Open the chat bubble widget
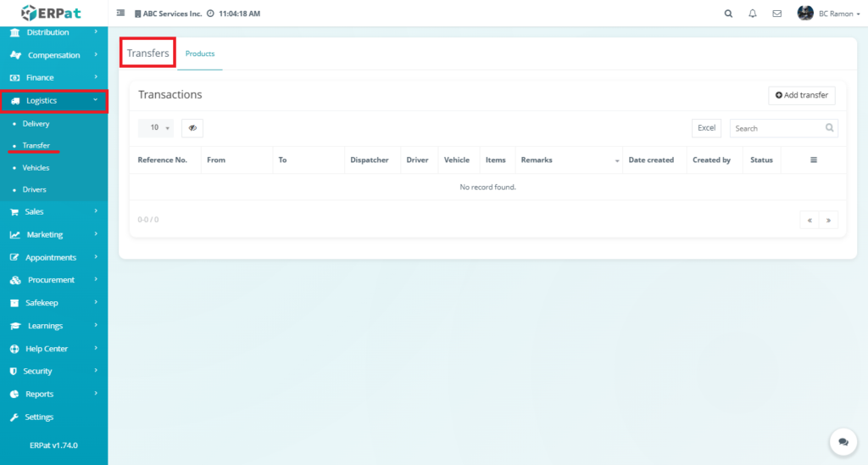The height and width of the screenshot is (465, 868). click(x=843, y=442)
